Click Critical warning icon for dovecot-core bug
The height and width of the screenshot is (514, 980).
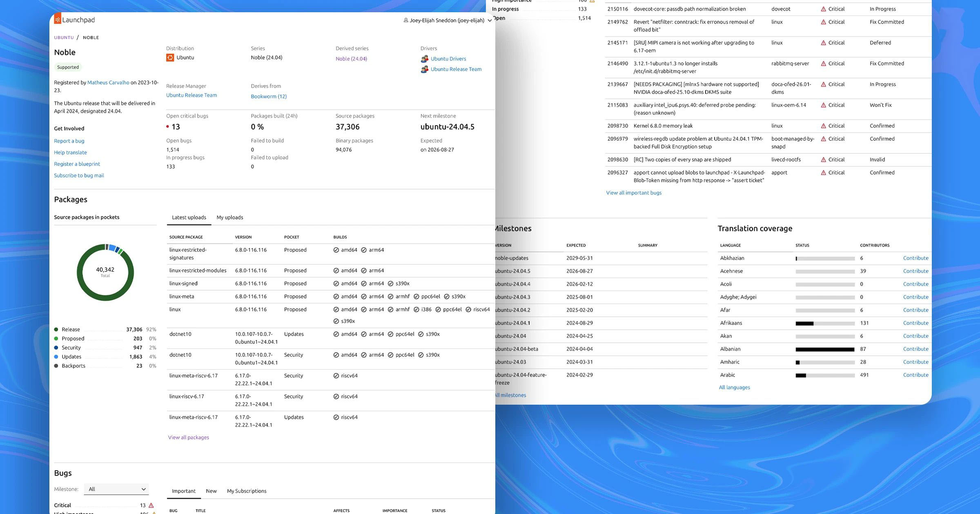823,9
